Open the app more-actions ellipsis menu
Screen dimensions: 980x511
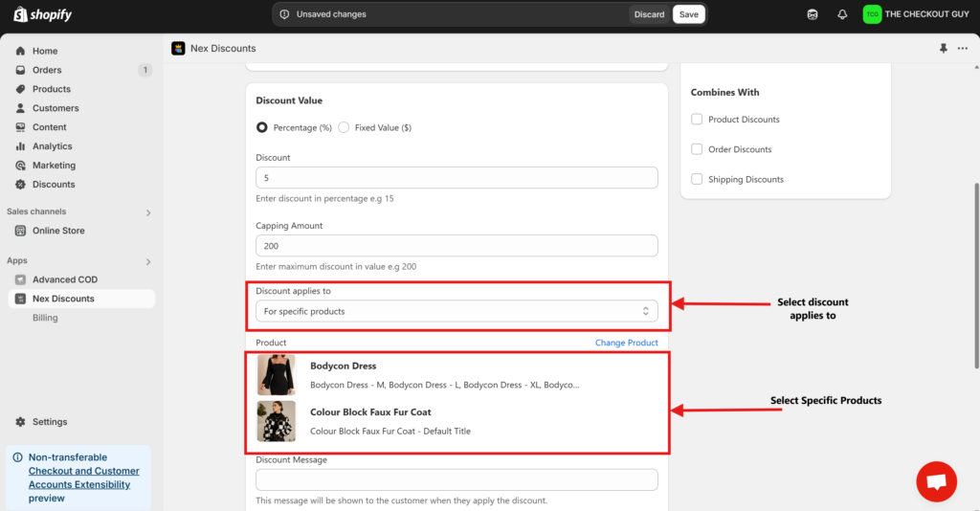963,49
